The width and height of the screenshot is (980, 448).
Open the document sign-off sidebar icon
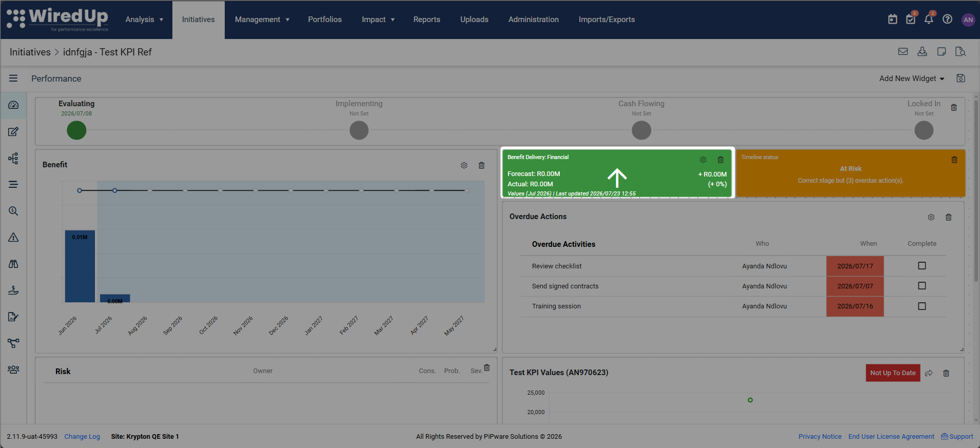pyautogui.click(x=13, y=317)
